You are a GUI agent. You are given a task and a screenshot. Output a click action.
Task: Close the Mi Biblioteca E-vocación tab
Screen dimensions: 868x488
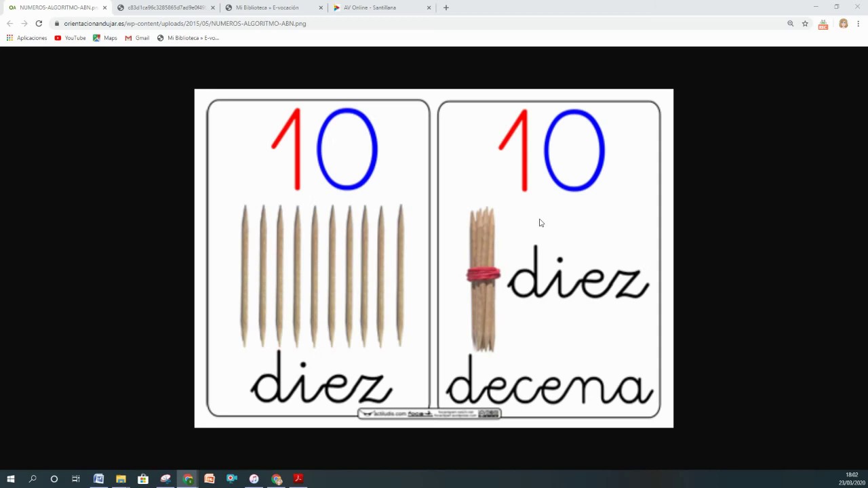pos(321,7)
